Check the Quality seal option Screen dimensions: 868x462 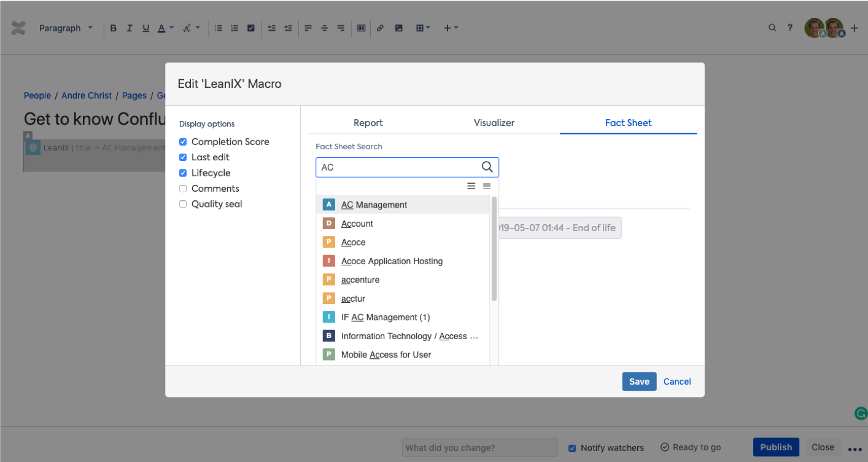tap(183, 204)
